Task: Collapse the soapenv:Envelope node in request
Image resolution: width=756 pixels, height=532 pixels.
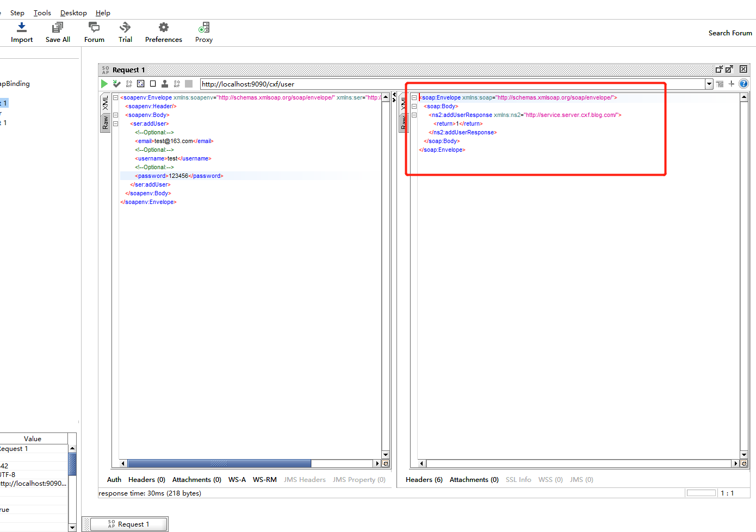Action: click(115, 98)
